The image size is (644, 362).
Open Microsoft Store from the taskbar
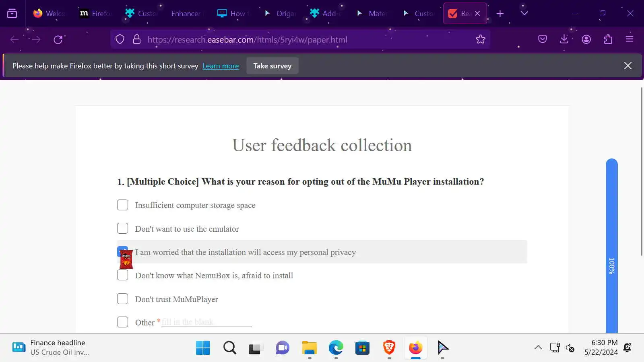tap(362, 348)
